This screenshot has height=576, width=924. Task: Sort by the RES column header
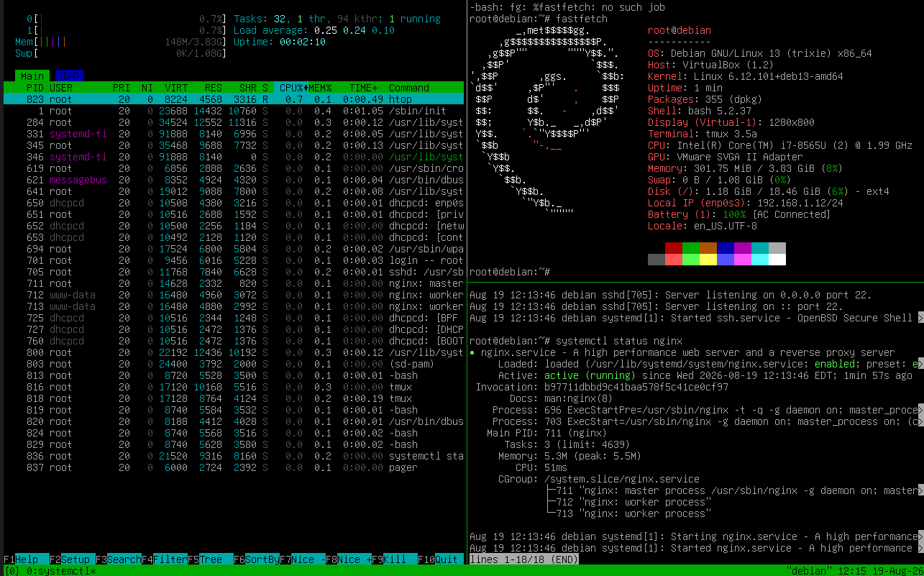click(x=214, y=88)
